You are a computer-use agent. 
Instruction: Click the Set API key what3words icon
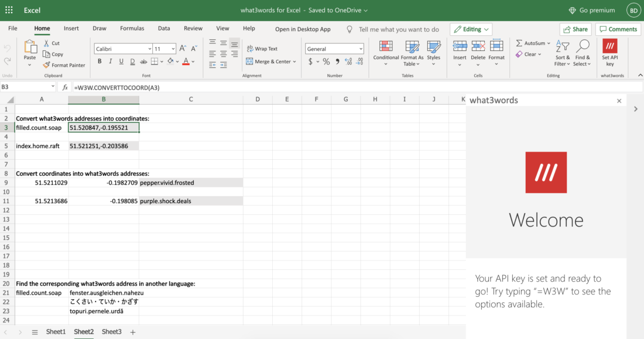(610, 46)
